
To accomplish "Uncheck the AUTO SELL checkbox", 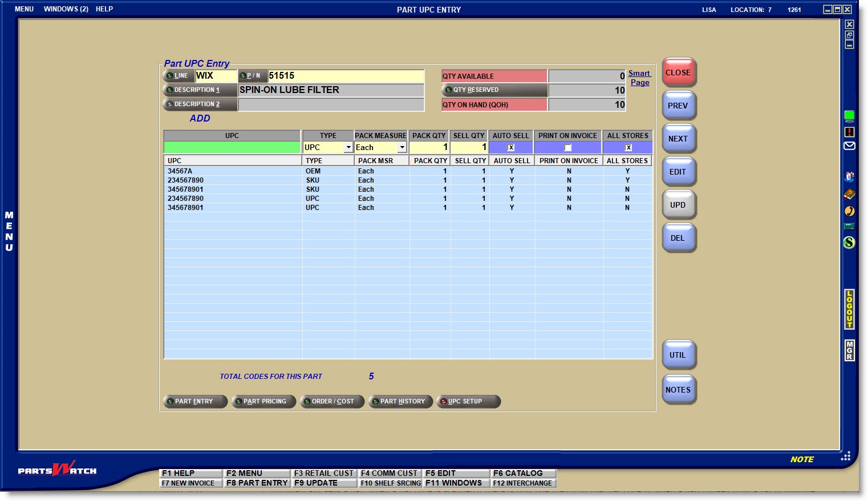I will click(510, 147).
